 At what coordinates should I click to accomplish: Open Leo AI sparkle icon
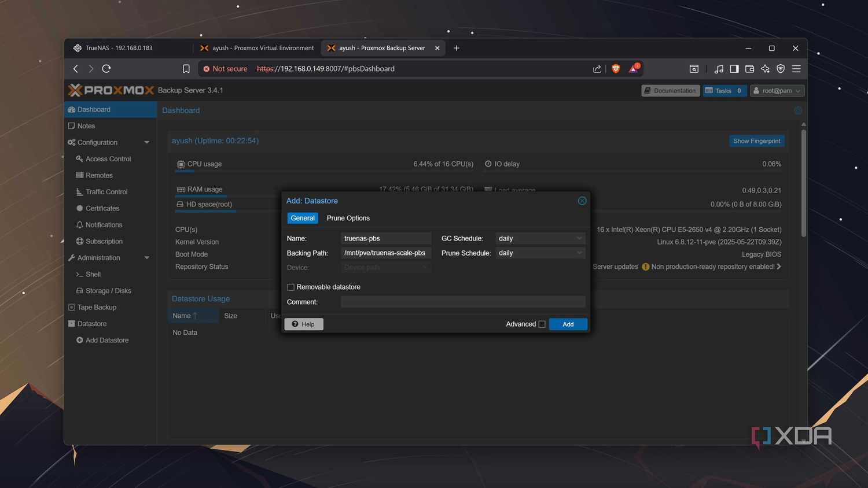pos(766,69)
